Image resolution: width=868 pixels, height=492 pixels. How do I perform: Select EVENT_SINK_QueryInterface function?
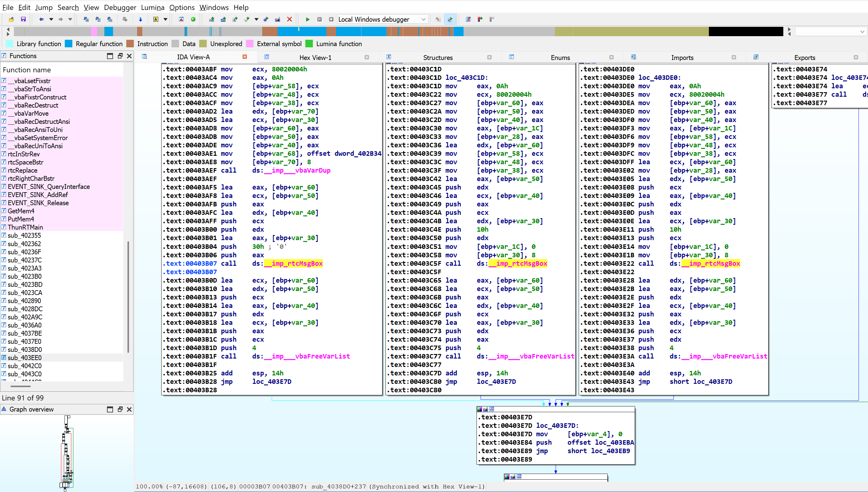pyautogui.click(x=61, y=186)
